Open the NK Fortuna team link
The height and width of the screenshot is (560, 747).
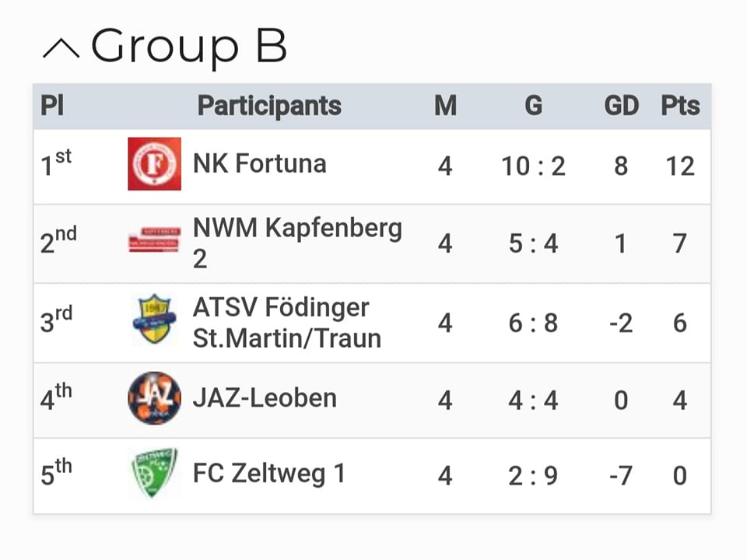[x=260, y=164]
